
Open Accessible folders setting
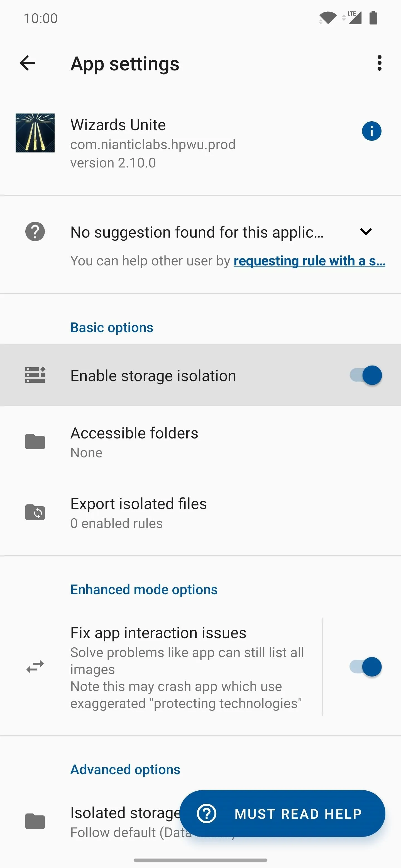[200, 442]
